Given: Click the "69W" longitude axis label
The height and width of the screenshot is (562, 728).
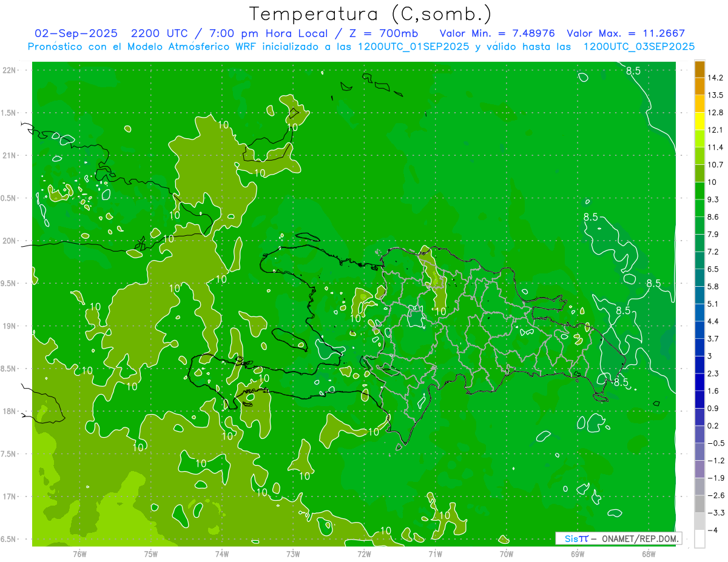Looking at the screenshot, I should click(577, 554).
